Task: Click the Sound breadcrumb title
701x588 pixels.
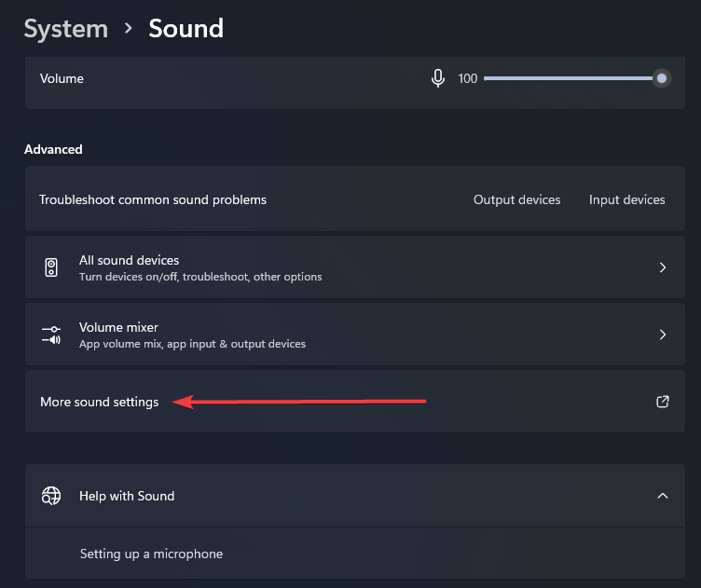Action: tap(186, 28)
